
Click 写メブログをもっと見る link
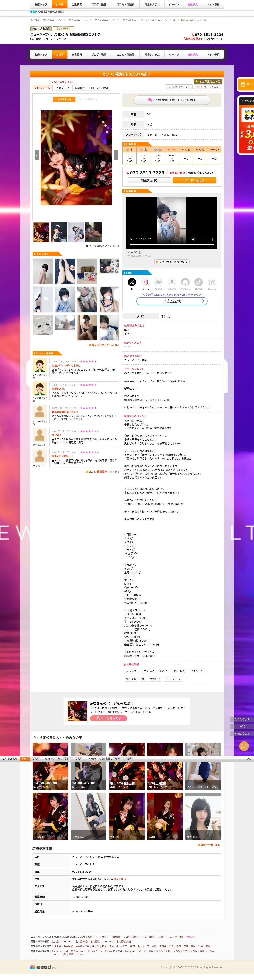tap(104, 345)
